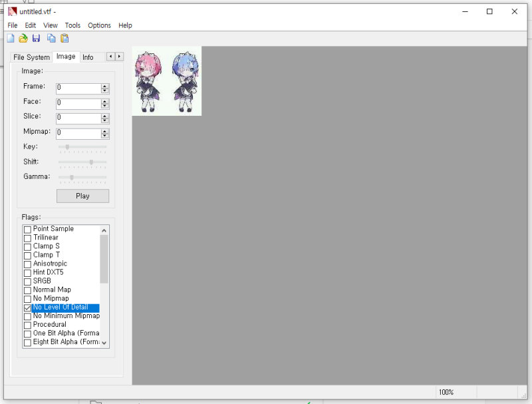
Task: Click the flags list scroll-down arrow
Action: pyautogui.click(x=104, y=343)
